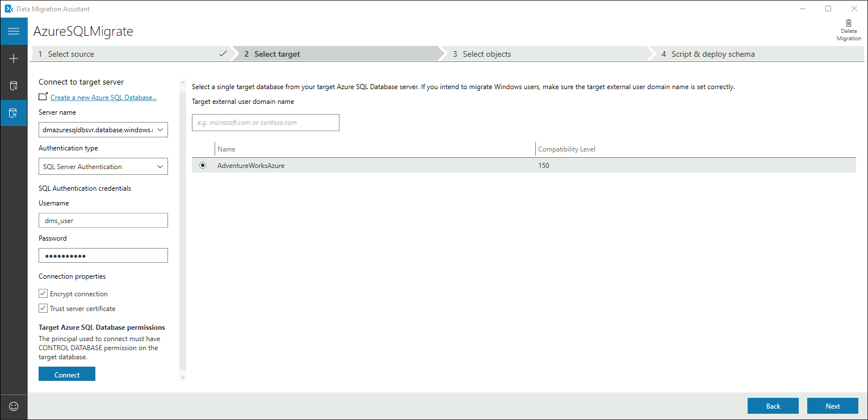This screenshot has height=420, width=868.
Task: Click the AzureSQLMigrate project title
Action: pos(83,31)
